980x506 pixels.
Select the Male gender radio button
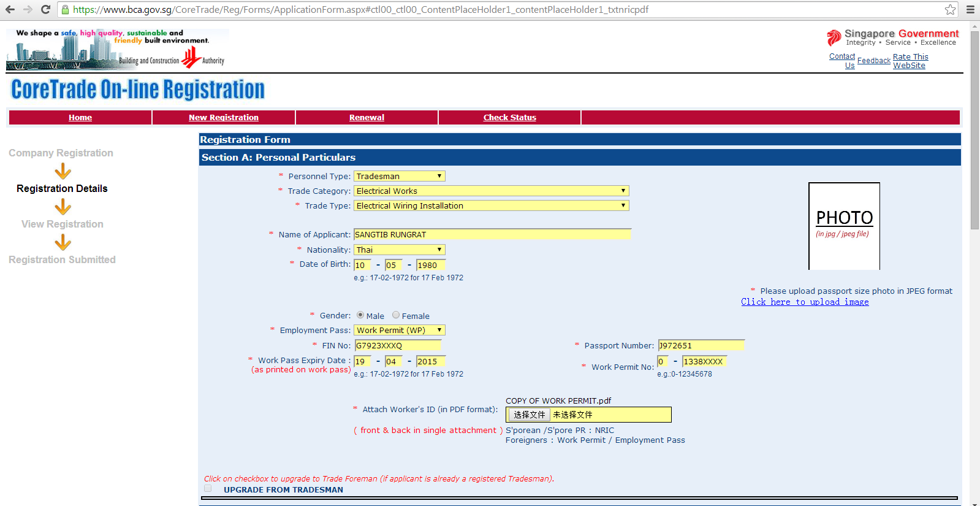(360, 315)
